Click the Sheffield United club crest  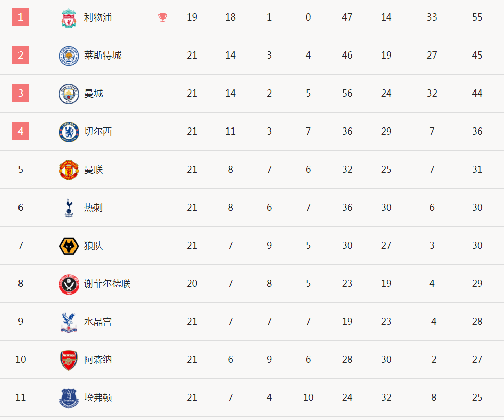68,284
